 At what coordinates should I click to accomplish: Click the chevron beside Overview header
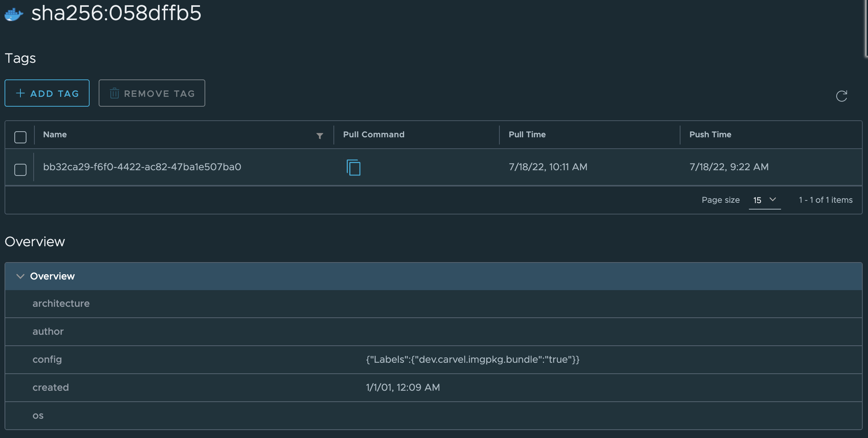[20, 276]
